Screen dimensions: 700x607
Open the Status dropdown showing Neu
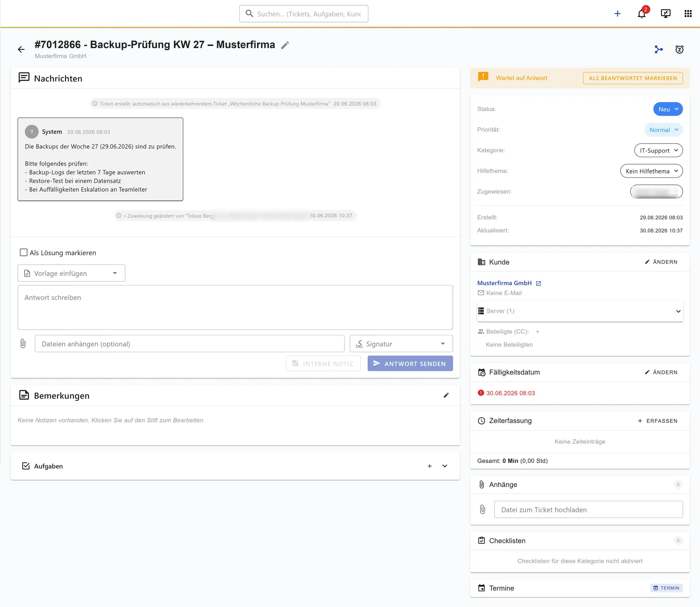(668, 109)
